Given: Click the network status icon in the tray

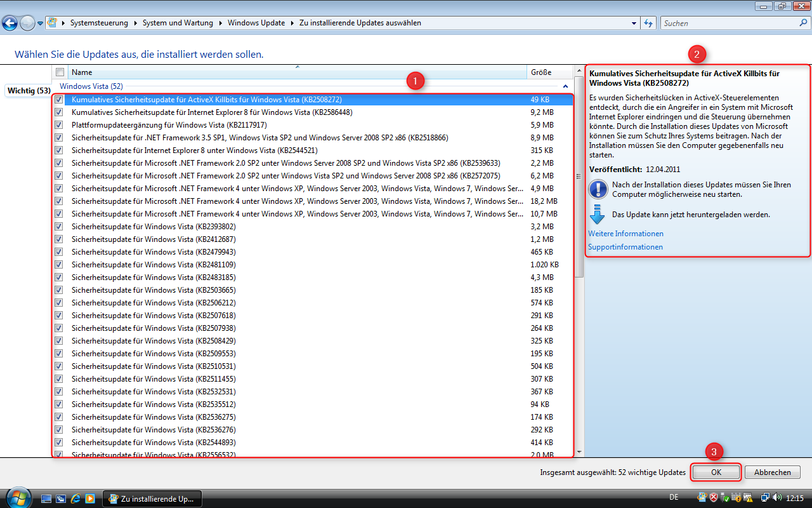Looking at the screenshot, I should click(x=766, y=498).
